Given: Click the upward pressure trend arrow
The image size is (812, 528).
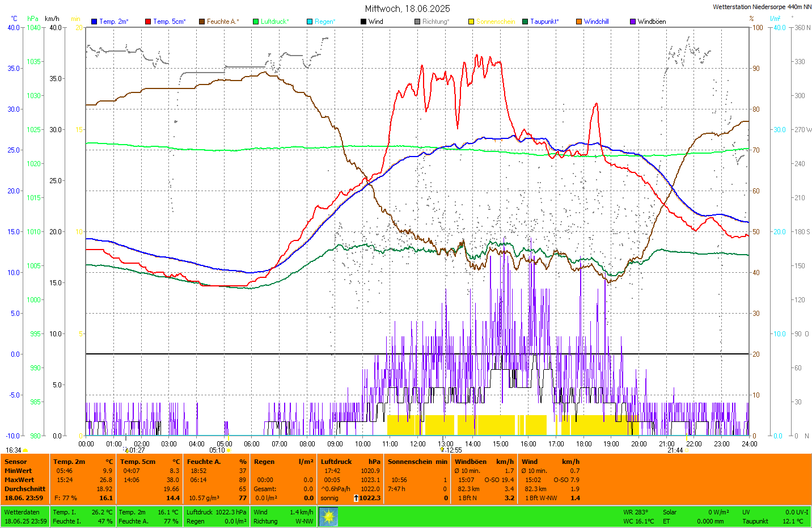Looking at the screenshot, I should click(x=356, y=498).
